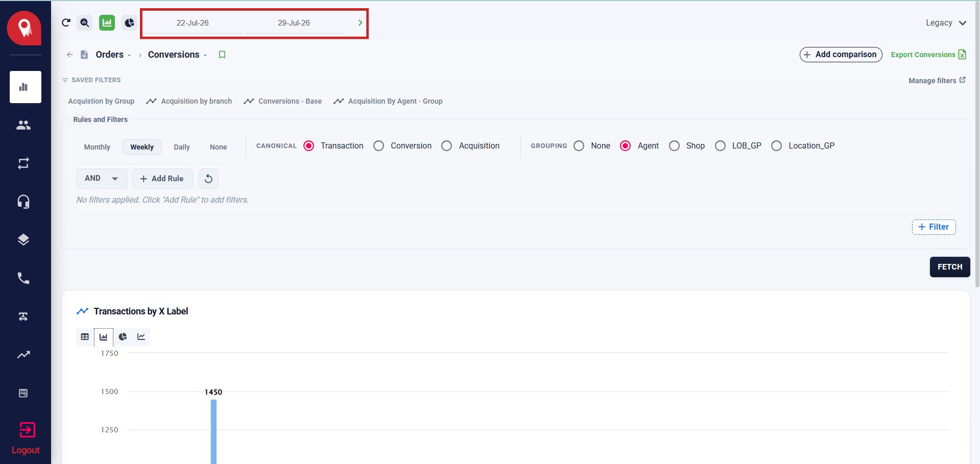Load Acquisition By Agent - Group filter

pyautogui.click(x=388, y=101)
